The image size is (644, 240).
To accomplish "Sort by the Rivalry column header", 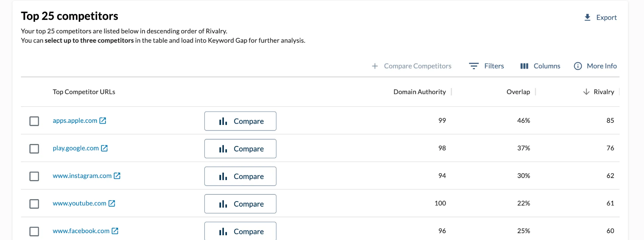I will [604, 92].
